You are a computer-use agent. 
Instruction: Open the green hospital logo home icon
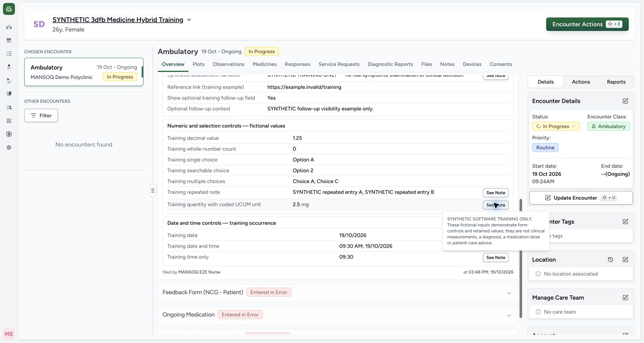9,9
